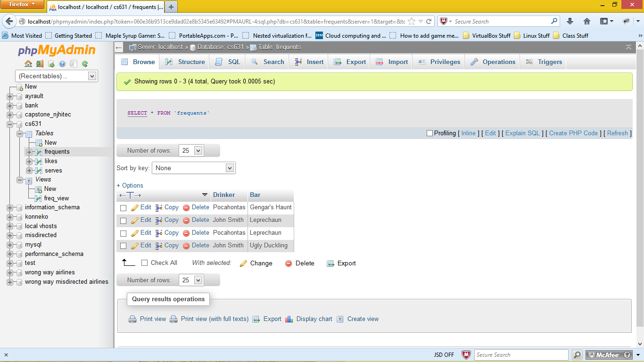Screen dimensions: 644x362
Task: Refresh the navigation panel with green reload icon
Action: (85, 64)
